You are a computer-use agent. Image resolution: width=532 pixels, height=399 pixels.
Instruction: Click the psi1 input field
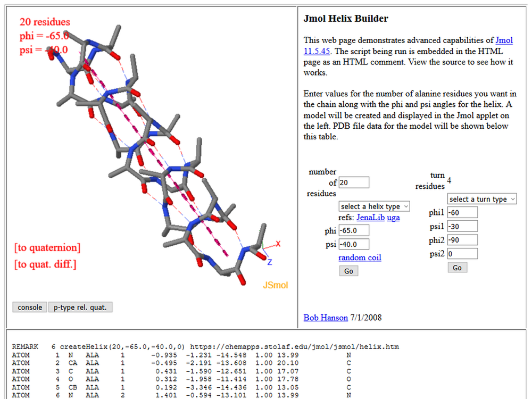[x=462, y=226]
